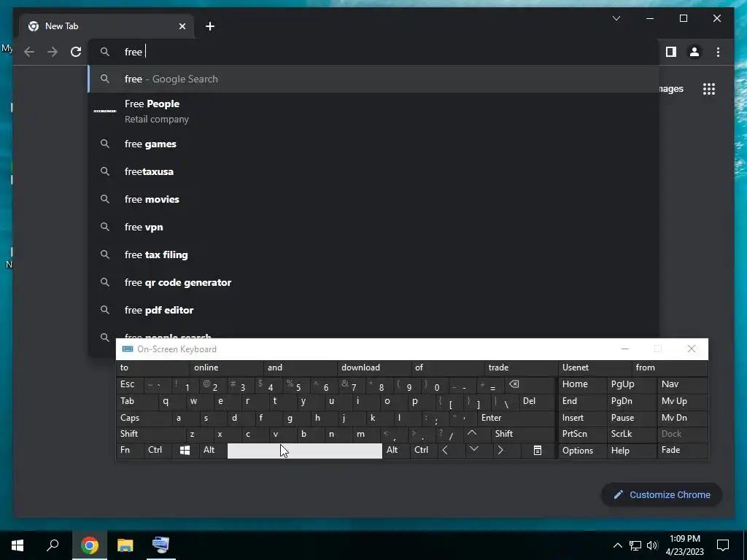Viewport: 747px width, 560px height.
Task: Tap the 'Usenet' word prediction
Action: point(595,367)
